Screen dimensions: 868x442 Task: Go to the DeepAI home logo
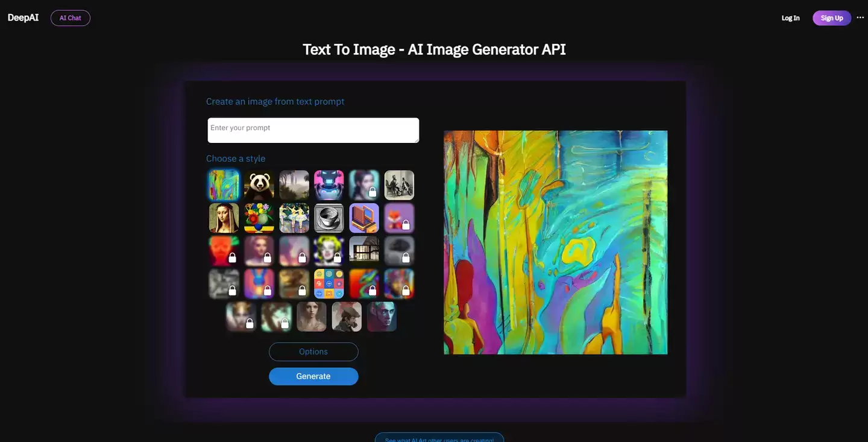coord(23,17)
